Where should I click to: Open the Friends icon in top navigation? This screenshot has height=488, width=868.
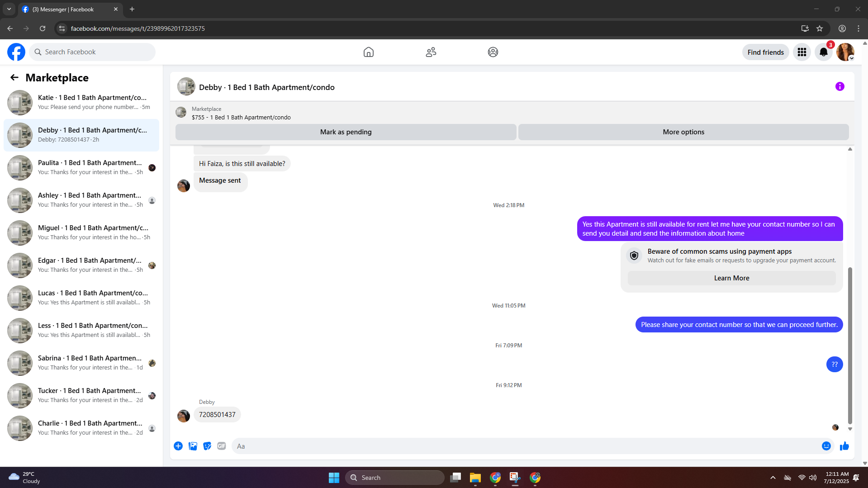pos(431,52)
